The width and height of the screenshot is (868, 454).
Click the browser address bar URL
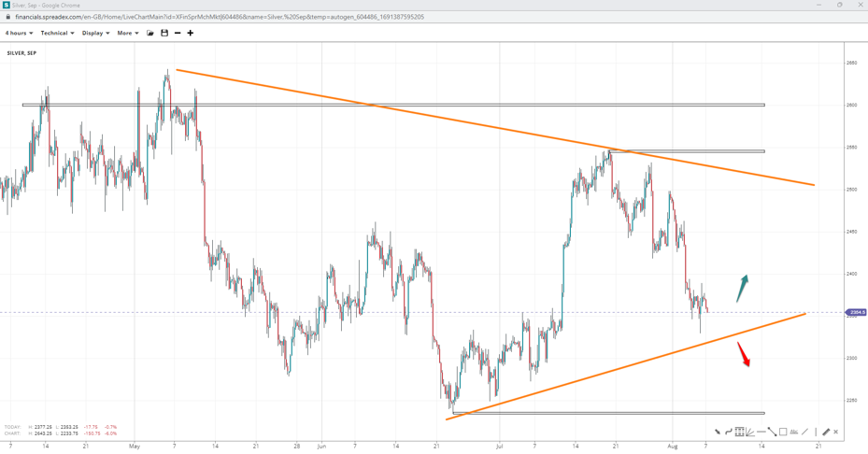pyautogui.click(x=220, y=17)
